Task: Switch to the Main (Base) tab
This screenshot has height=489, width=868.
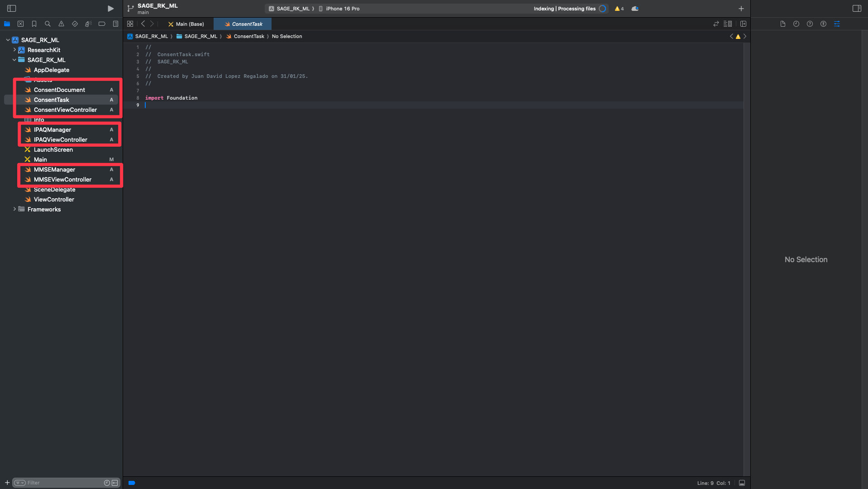Action: coord(186,24)
